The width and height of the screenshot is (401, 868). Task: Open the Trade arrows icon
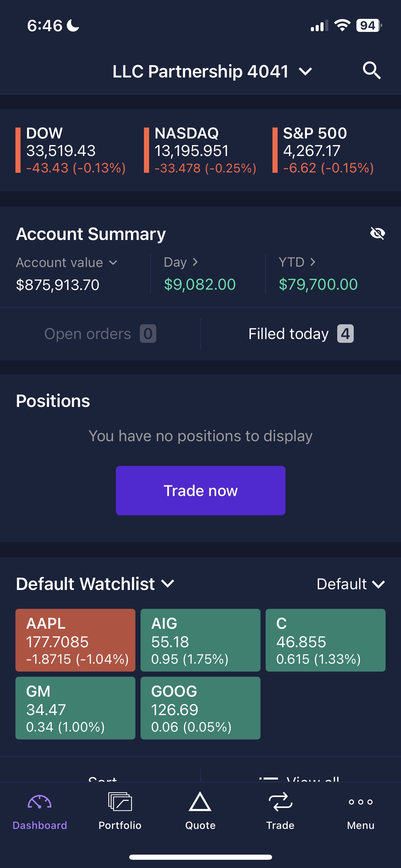point(280,802)
